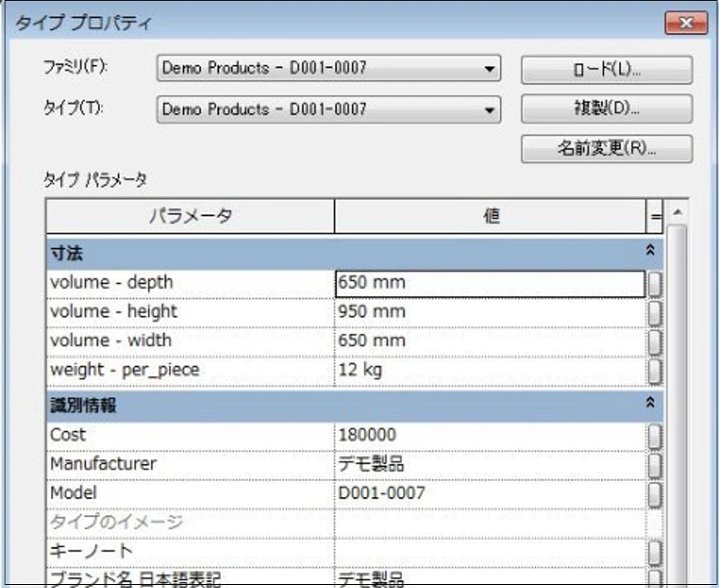
Task: Click the associate button for Model
Action: pos(655,495)
